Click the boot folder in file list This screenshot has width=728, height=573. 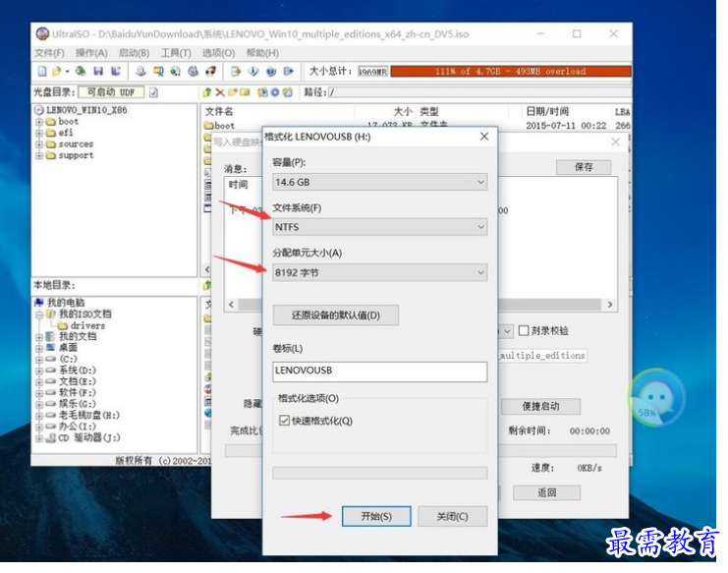(x=224, y=126)
